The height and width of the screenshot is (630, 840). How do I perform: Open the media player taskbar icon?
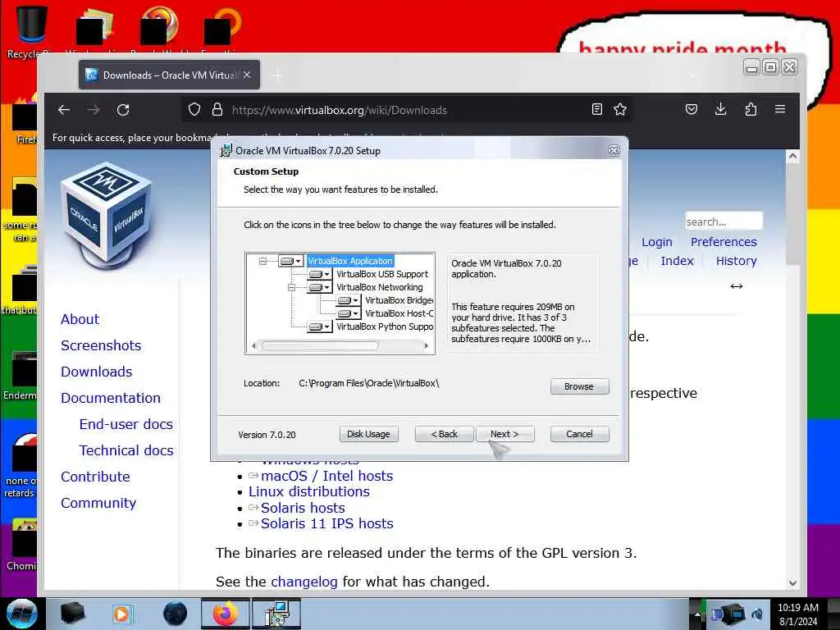point(121,614)
